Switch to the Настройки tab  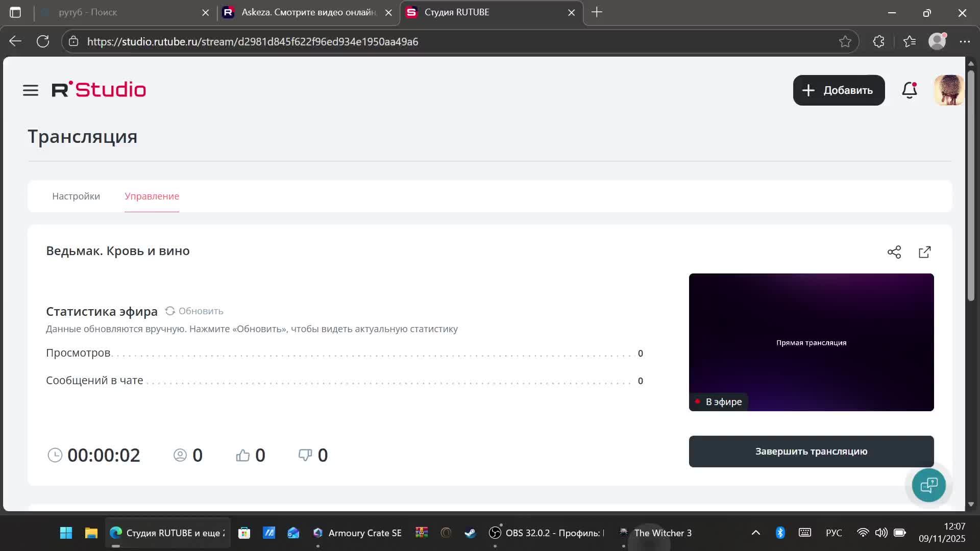(x=76, y=196)
